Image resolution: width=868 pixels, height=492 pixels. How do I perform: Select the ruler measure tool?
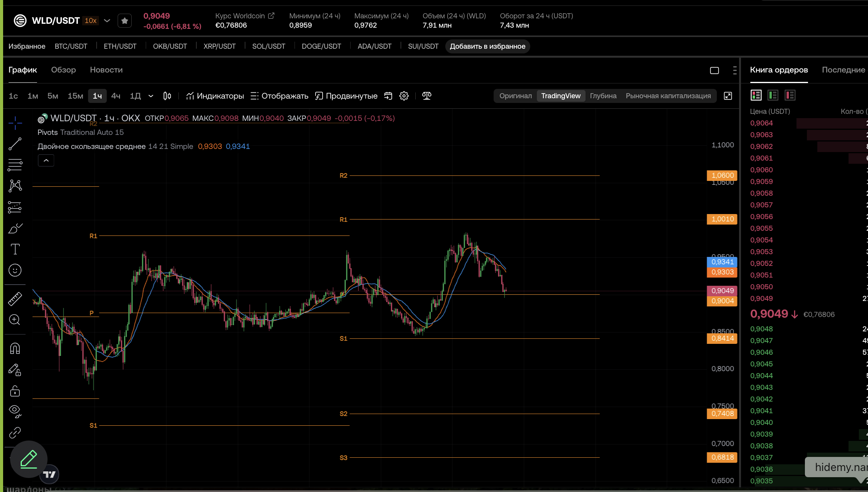click(x=15, y=299)
